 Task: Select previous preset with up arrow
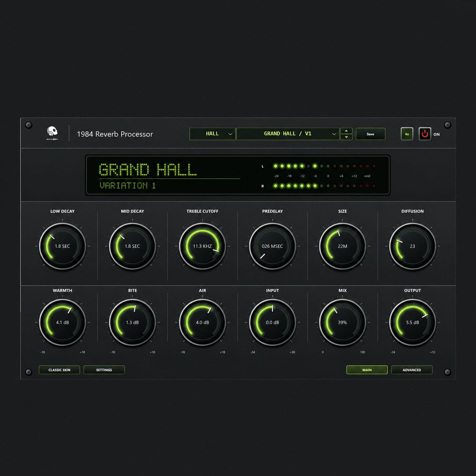pos(346,131)
